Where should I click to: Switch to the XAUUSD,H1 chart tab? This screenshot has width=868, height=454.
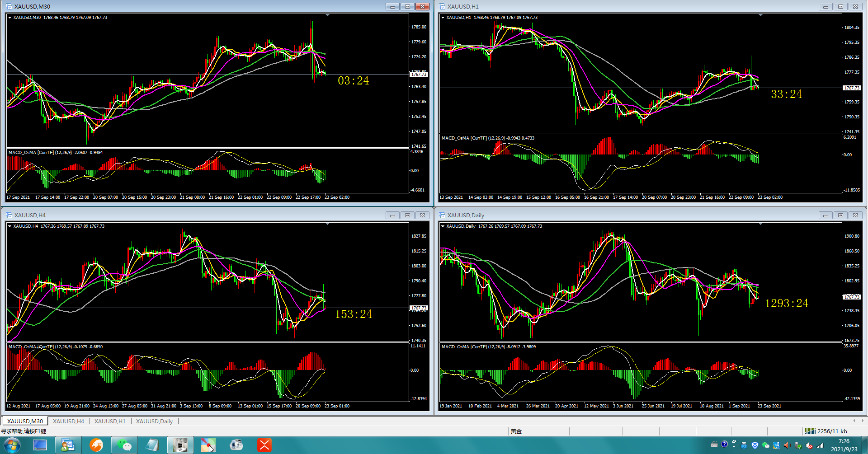point(110,421)
